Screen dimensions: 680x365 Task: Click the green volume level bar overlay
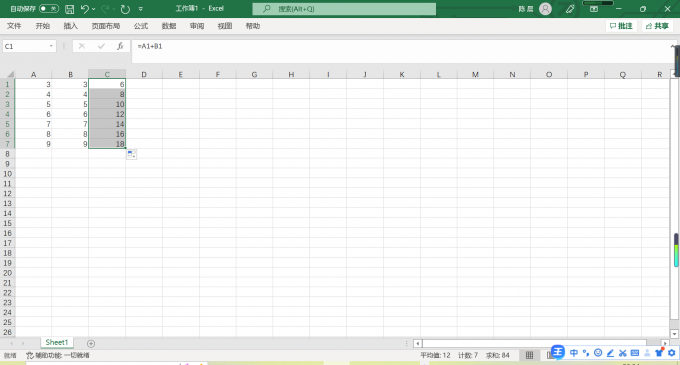pyautogui.click(x=676, y=250)
